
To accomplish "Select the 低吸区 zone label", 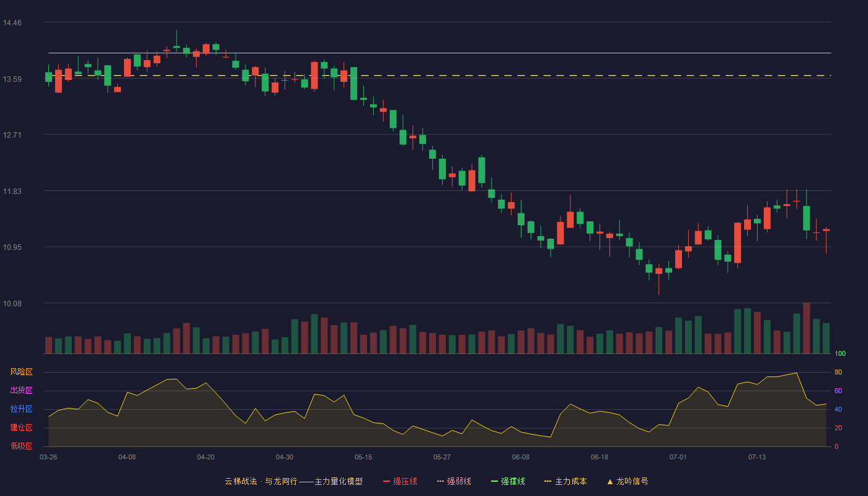I will click(21, 446).
